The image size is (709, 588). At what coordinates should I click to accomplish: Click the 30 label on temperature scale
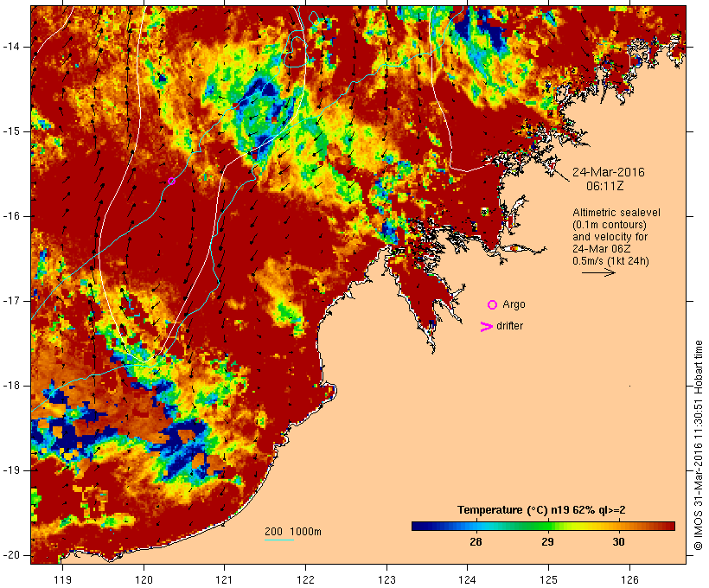(x=618, y=541)
